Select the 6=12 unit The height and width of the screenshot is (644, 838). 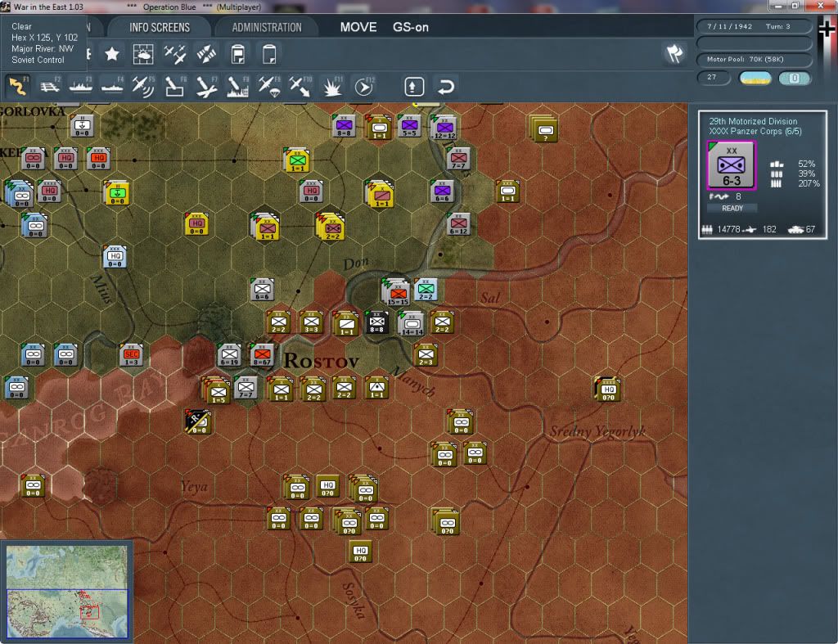(458, 224)
